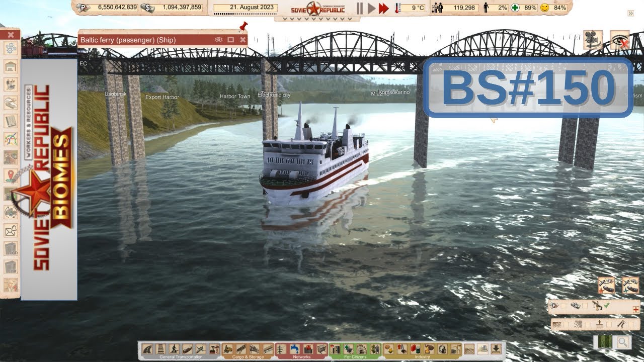The image size is (644, 362).
Task: Click the Harbor Town map label
Action: 235,96
